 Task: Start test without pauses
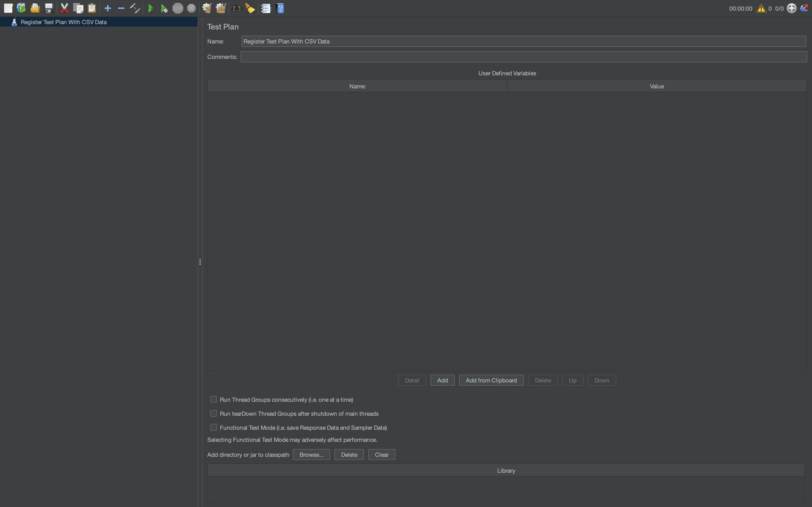coord(164,8)
